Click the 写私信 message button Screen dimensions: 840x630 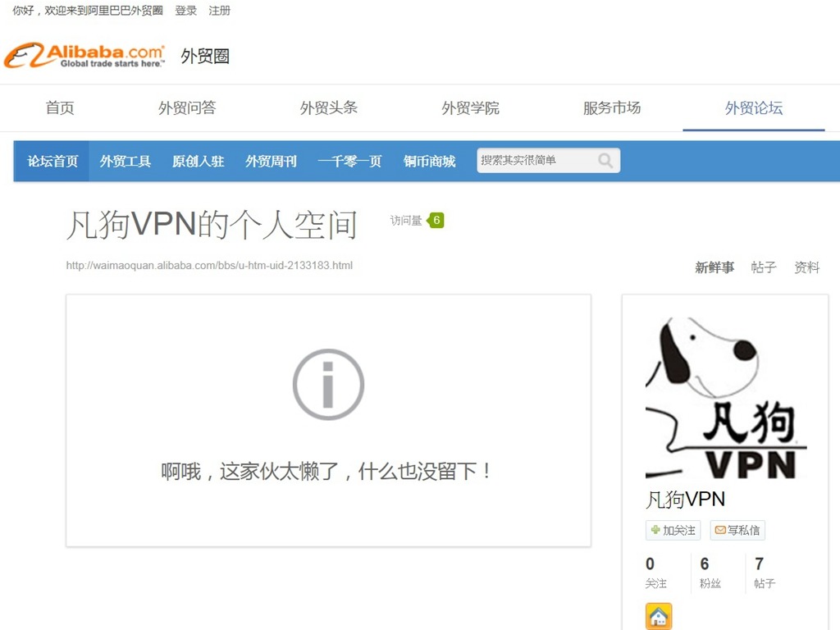tap(737, 531)
